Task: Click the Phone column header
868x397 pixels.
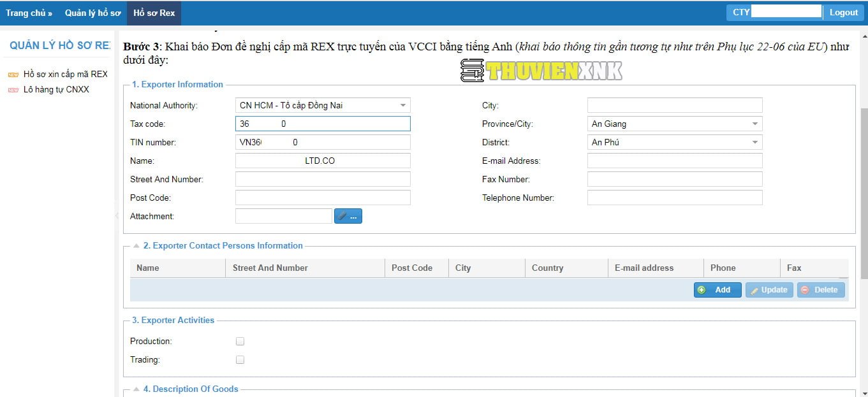Action: pyautogui.click(x=742, y=268)
